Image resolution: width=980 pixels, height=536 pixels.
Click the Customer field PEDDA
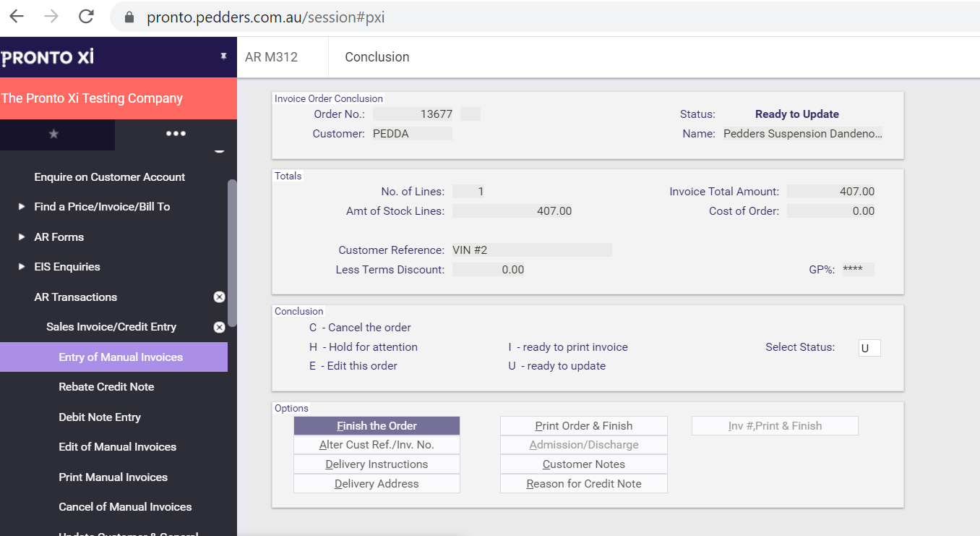point(413,134)
